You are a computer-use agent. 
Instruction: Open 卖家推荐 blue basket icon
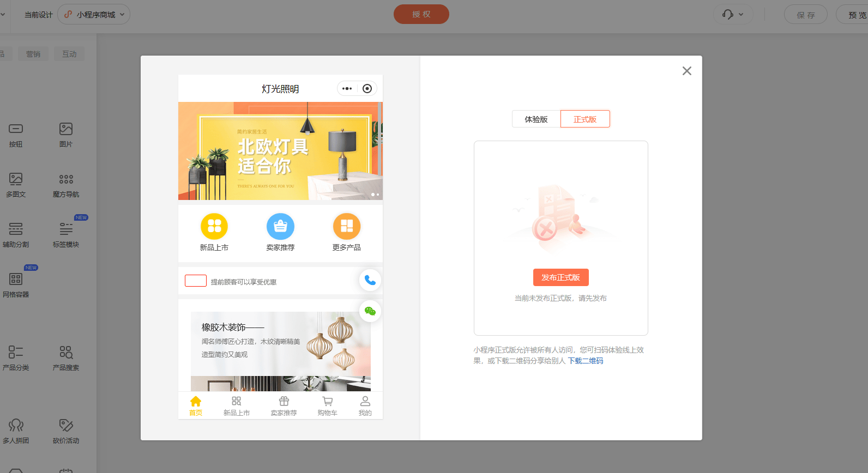click(x=280, y=226)
